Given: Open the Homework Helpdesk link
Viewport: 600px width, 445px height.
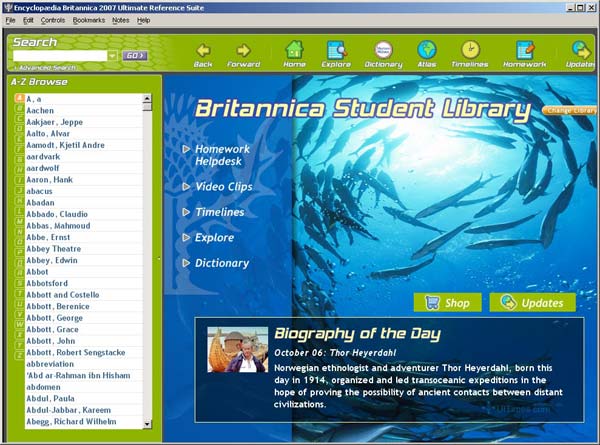Looking at the screenshot, I should click(222, 155).
